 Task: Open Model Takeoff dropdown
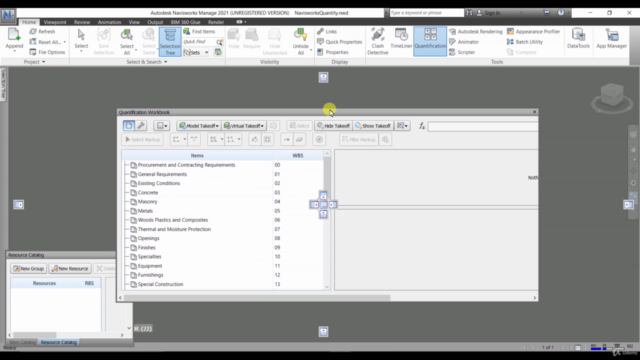coord(199,126)
